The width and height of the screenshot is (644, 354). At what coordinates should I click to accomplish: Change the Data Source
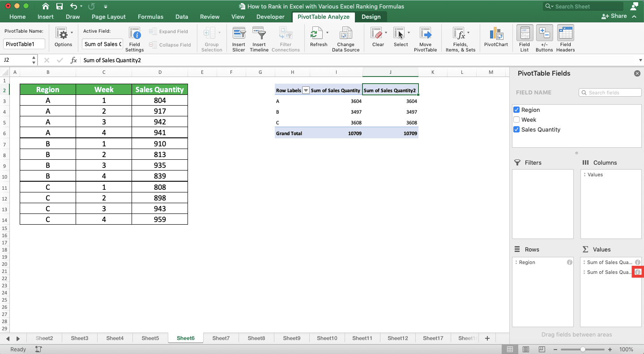click(x=345, y=39)
